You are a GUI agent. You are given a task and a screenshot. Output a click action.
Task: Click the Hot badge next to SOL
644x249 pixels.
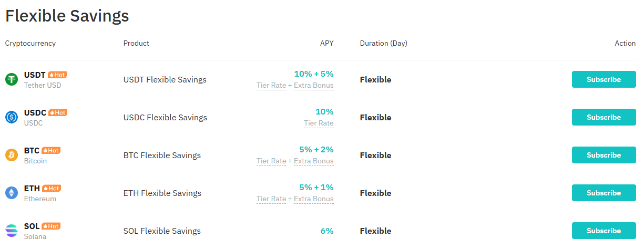[51, 226]
